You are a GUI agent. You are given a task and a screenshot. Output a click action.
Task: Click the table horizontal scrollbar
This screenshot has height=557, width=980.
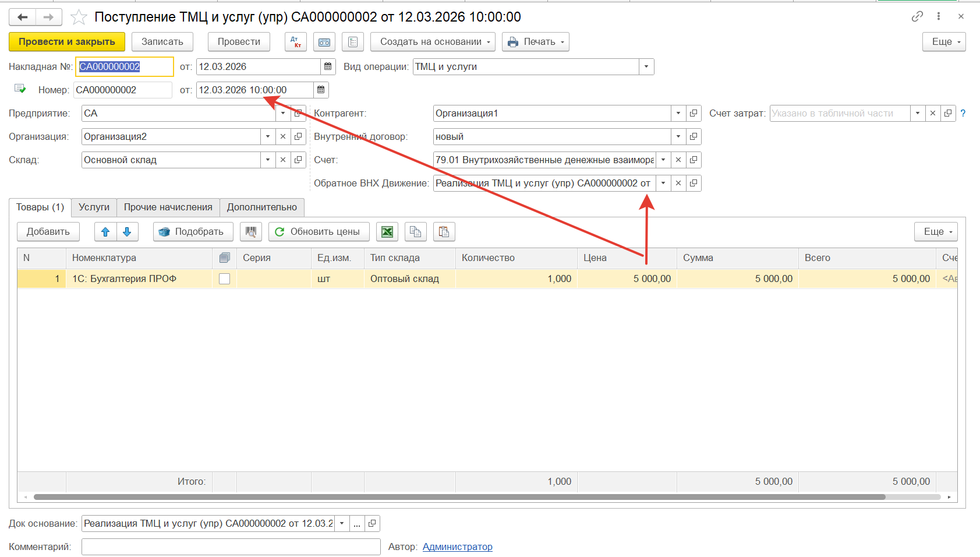click(459, 497)
